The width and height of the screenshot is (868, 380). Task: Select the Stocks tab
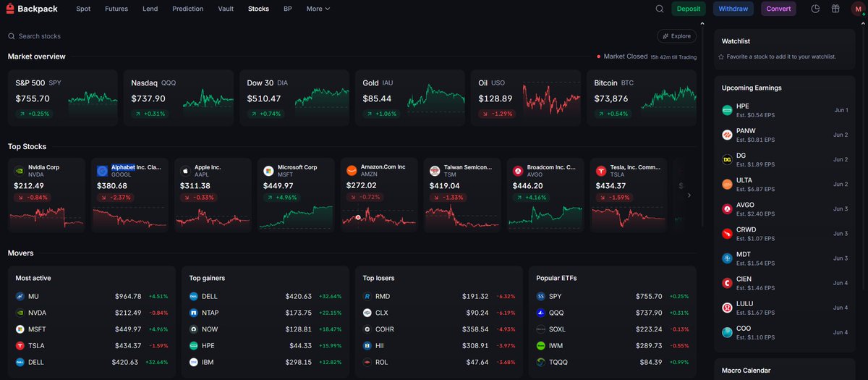(x=258, y=9)
